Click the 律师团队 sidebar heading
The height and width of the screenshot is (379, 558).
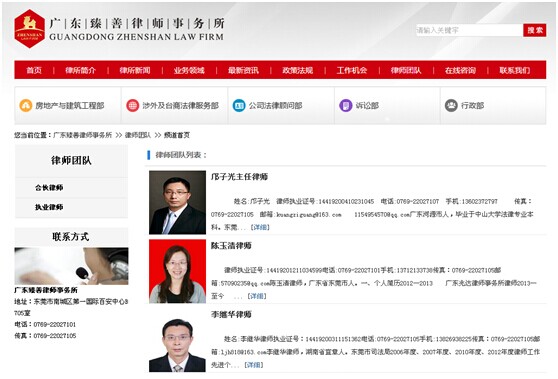coord(71,160)
